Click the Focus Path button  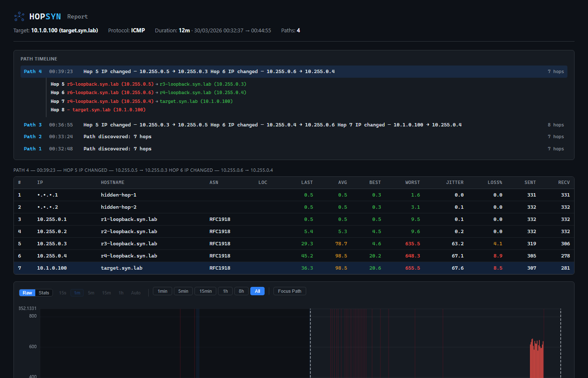(289, 291)
